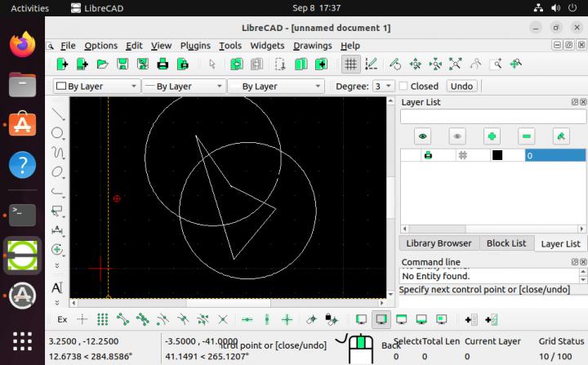Show all layers with eye icon
The height and width of the screenshot is (365, 588).
click(422, 136)
